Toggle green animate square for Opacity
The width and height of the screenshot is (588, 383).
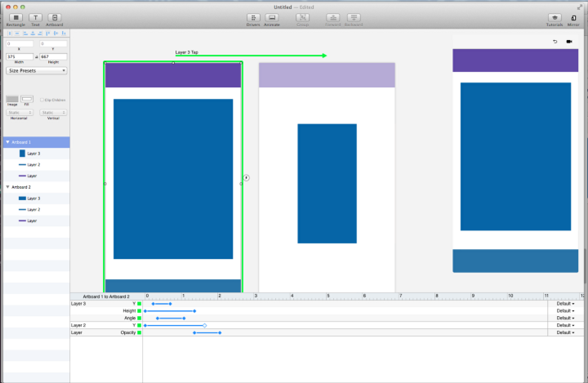coord(139,332)
